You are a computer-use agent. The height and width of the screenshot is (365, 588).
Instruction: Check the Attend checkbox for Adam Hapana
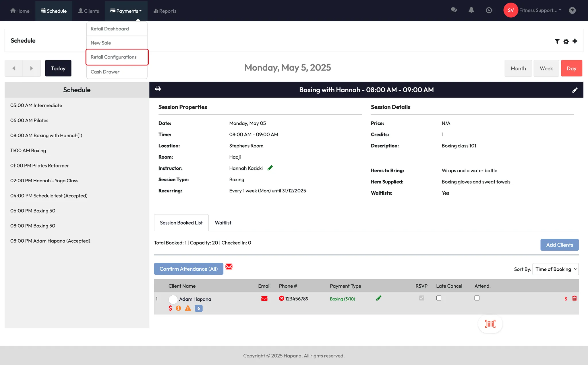477,298
